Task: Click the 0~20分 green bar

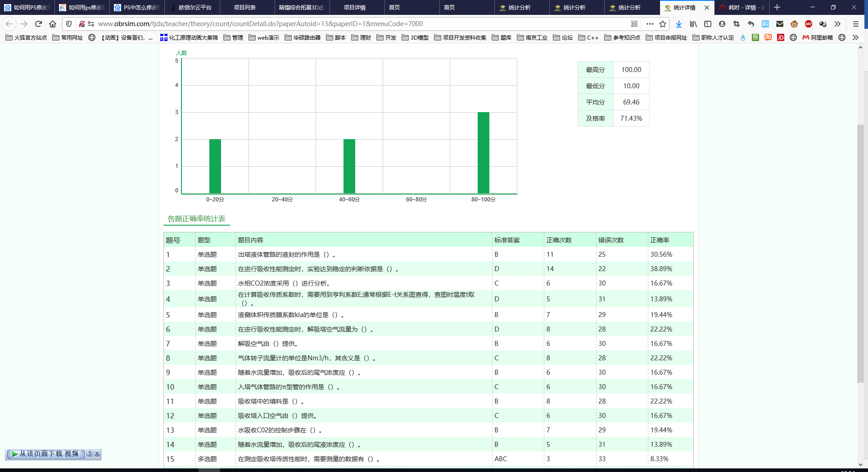Action: click(215, 166)
